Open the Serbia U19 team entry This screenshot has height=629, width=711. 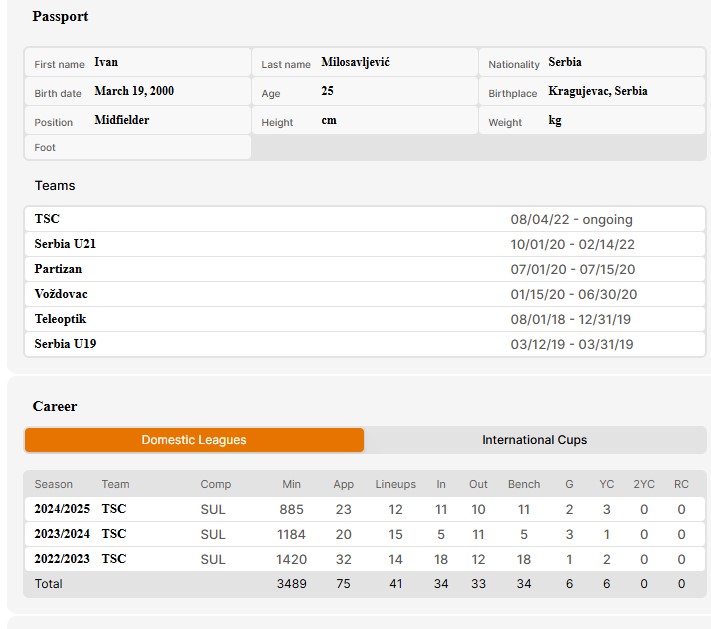coord(365,344)
